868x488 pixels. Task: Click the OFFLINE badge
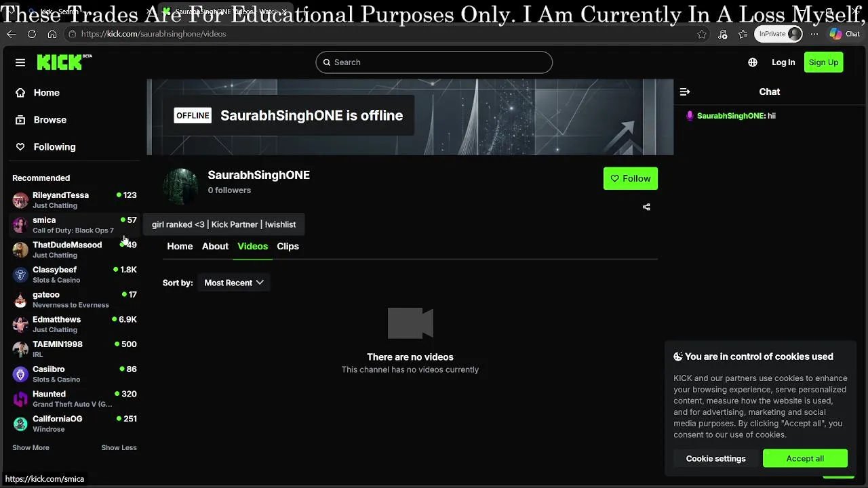click(193, 115)
